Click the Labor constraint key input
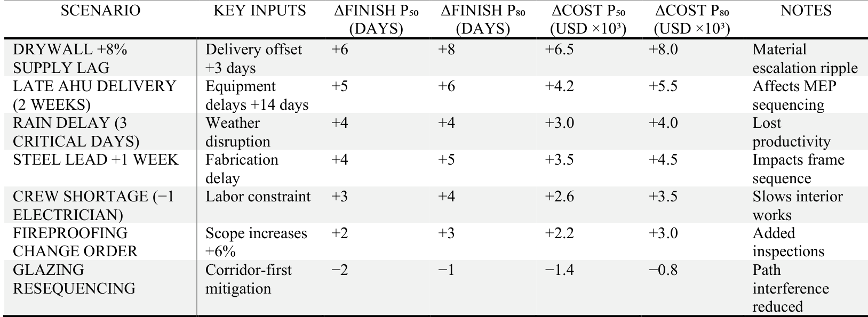The image size is (868, 317). tap(258, 197)
